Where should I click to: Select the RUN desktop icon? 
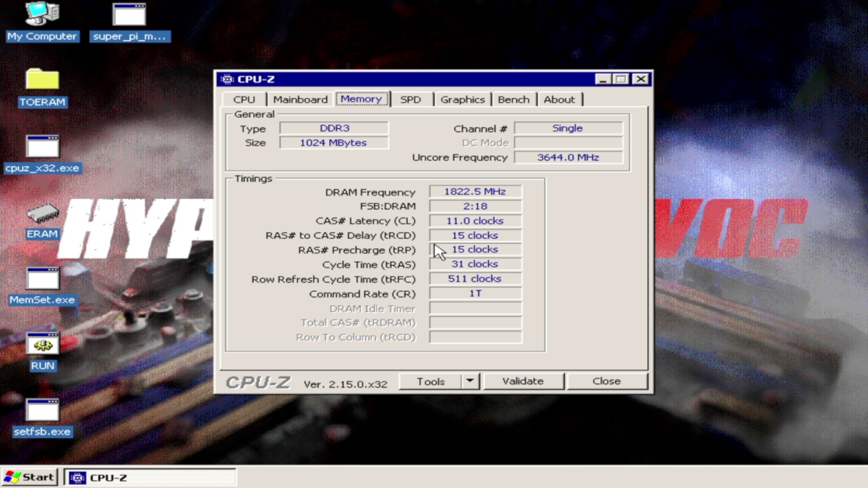pyautogui.click(x=42, y=352)
